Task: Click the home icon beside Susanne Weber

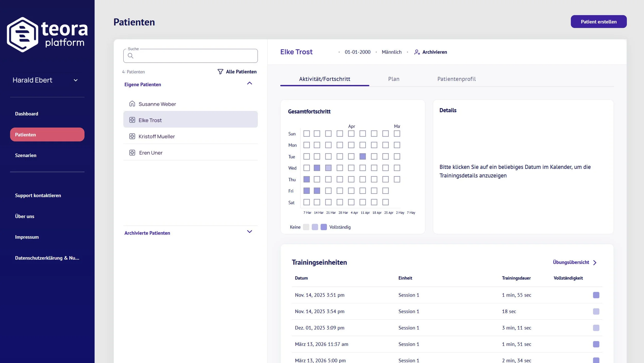Action: coord(132,103)
